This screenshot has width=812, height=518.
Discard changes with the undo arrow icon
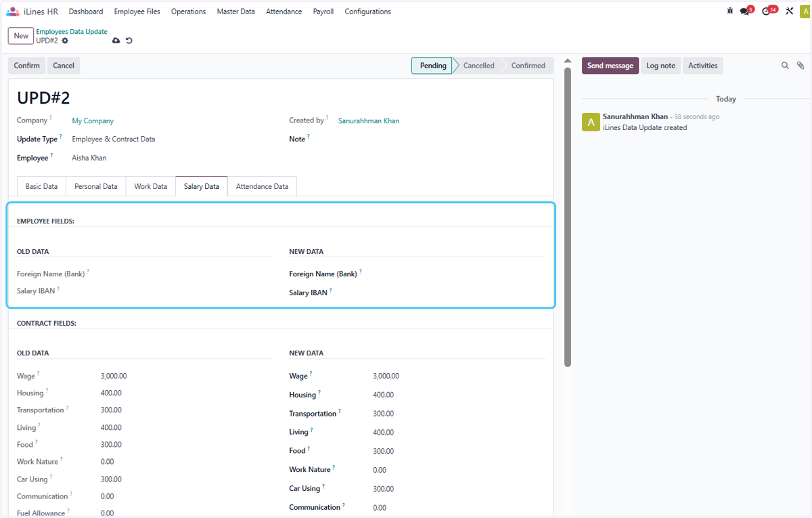pos(129,41)
